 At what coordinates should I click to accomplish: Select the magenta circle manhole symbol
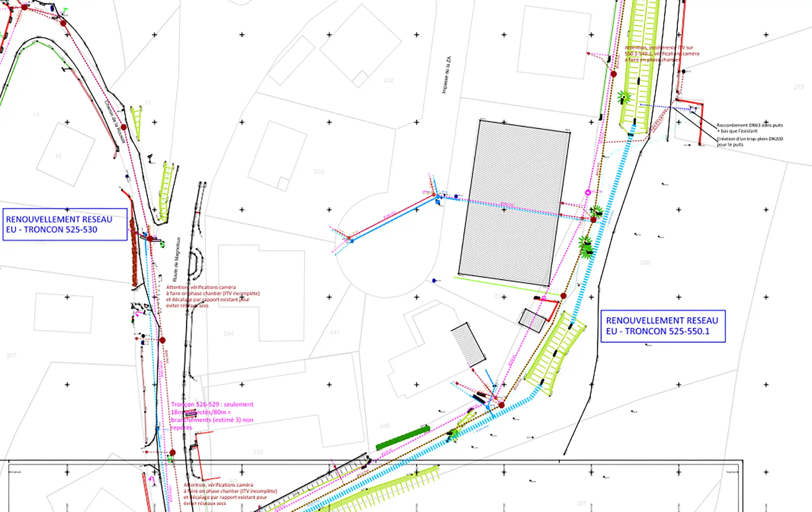(587, 193)
